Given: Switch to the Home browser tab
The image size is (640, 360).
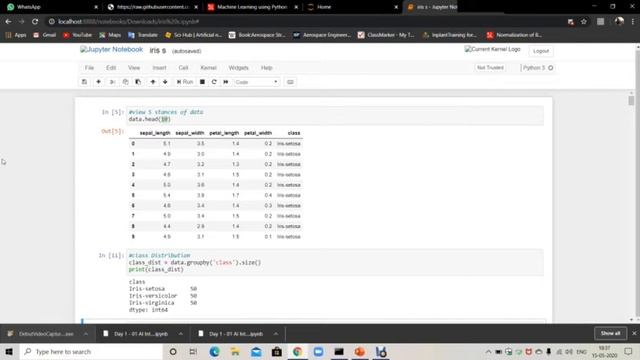Looking at the screenshot, I should (352, 7).
